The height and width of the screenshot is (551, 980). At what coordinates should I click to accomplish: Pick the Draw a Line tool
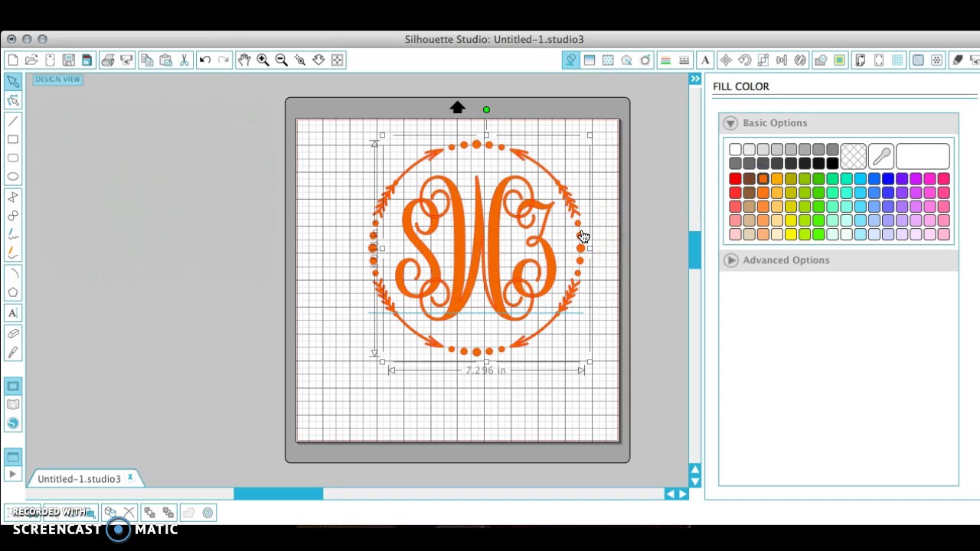pyautogui.click(x=13, y=121)
